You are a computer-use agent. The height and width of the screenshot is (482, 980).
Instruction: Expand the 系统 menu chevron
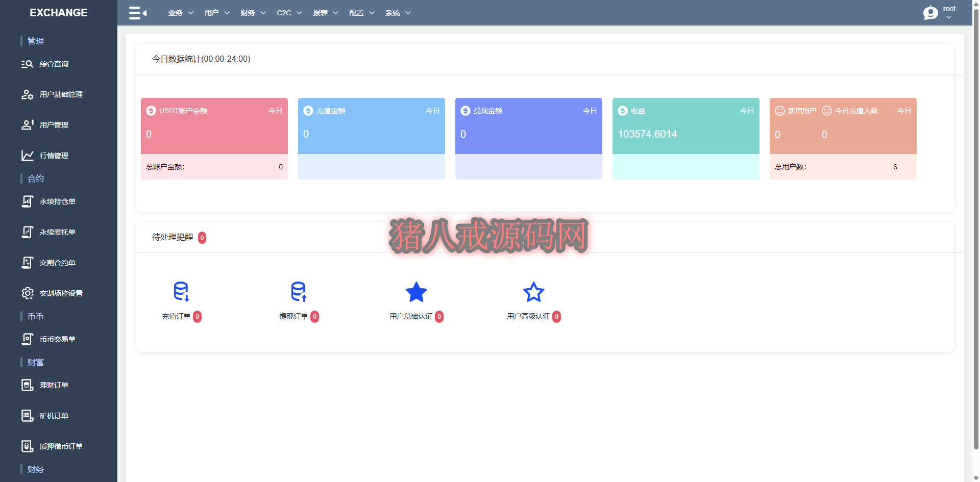pyautogui.click(x=408, y=13)
